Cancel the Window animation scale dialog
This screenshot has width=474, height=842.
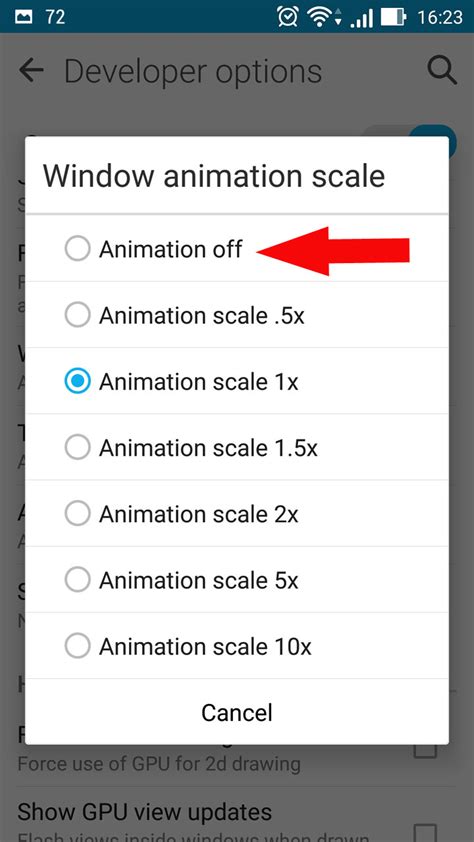pos(237,713)
